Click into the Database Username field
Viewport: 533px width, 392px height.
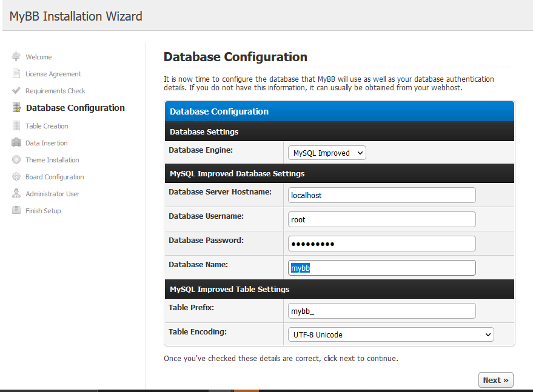[381, 219]
